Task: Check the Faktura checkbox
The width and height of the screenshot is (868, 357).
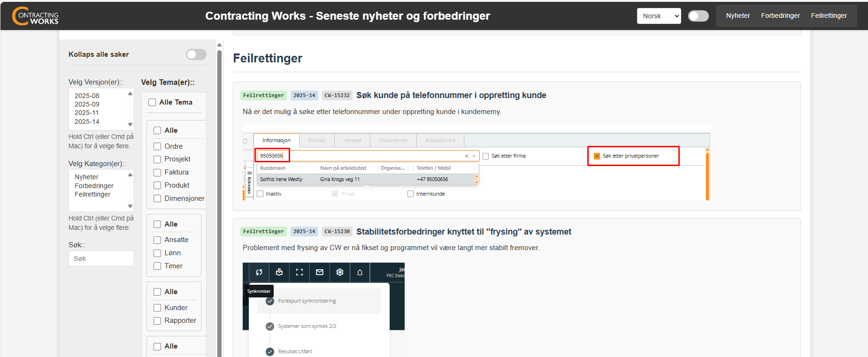Action: pyautogui.click(x=157, y=173)
